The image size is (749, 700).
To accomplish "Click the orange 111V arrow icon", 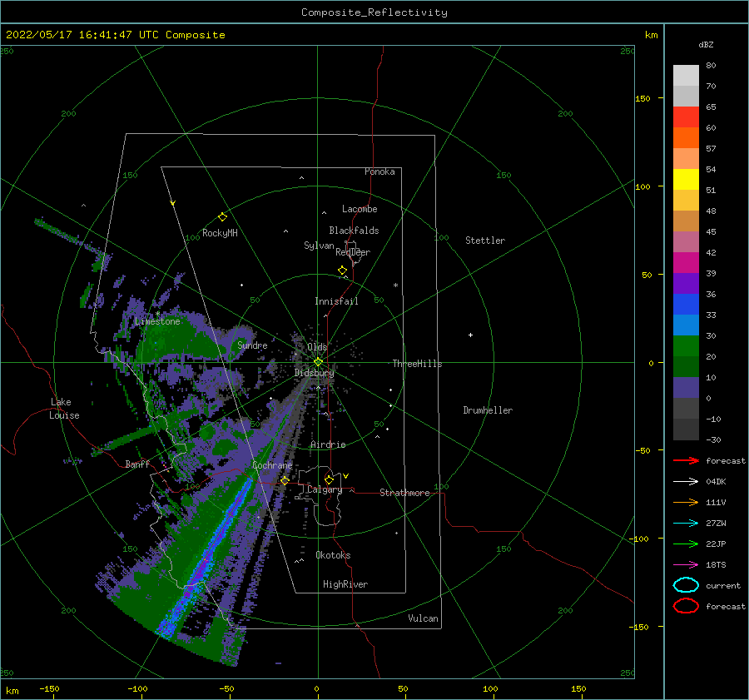I will pyautogui.click(x=686, y=502).
